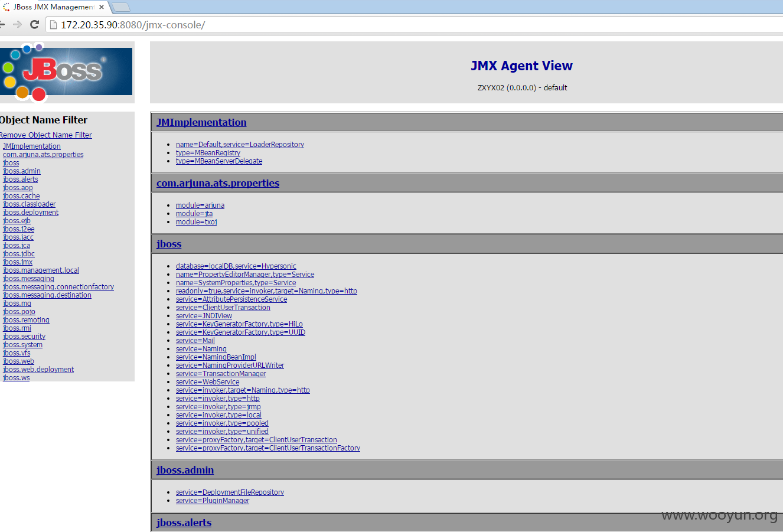
Task: Filter by jboss.vfs in sidebar
Action: pos(17,353)
